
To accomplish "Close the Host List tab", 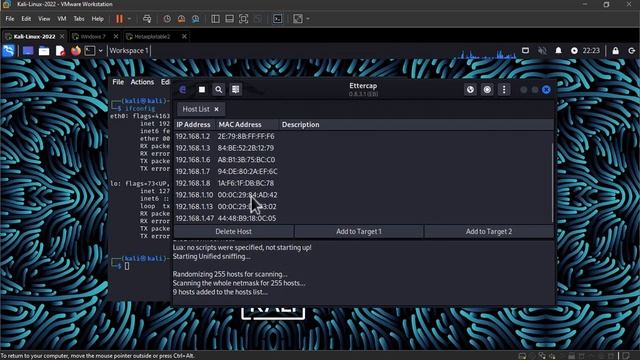I will coord(217,109).
